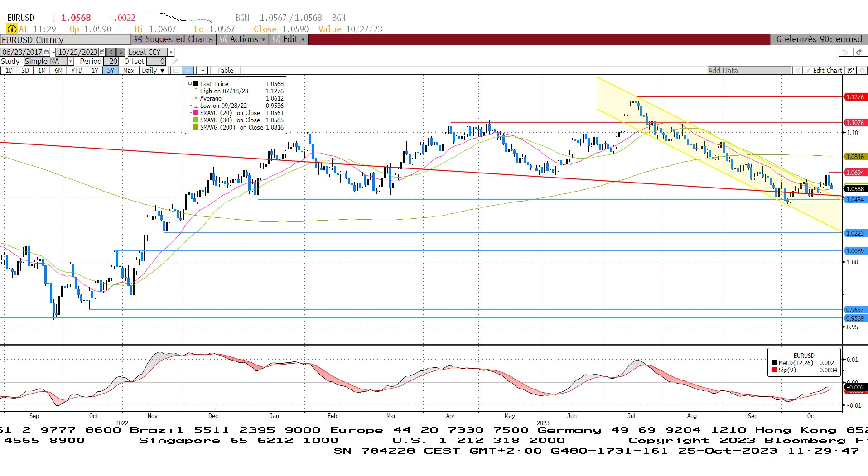Image resolution: width=868 pixels, height=476 pixels.
Task: Select the Max time range
Action: 129,70
